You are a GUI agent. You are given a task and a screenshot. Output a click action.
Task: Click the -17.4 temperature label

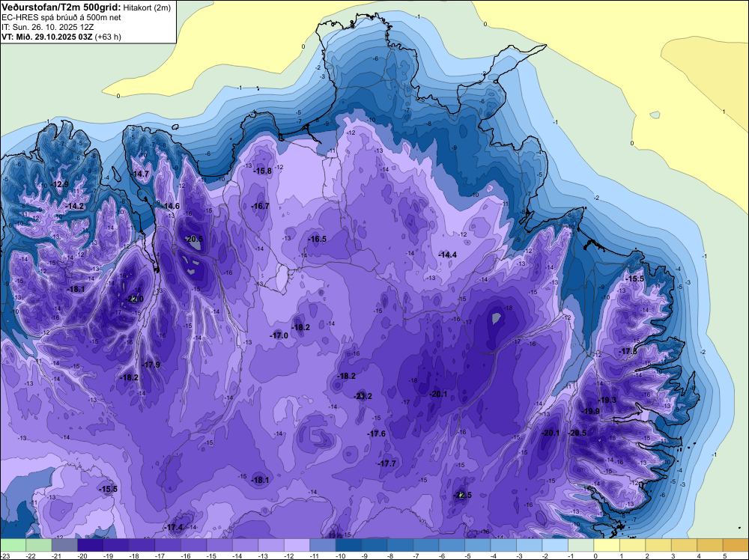pyautogui.click(x=174, y=528)
